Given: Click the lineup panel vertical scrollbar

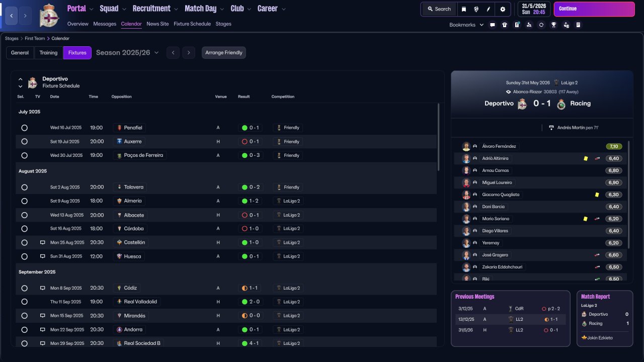Looking at the screenshot, I should [629, 195].
